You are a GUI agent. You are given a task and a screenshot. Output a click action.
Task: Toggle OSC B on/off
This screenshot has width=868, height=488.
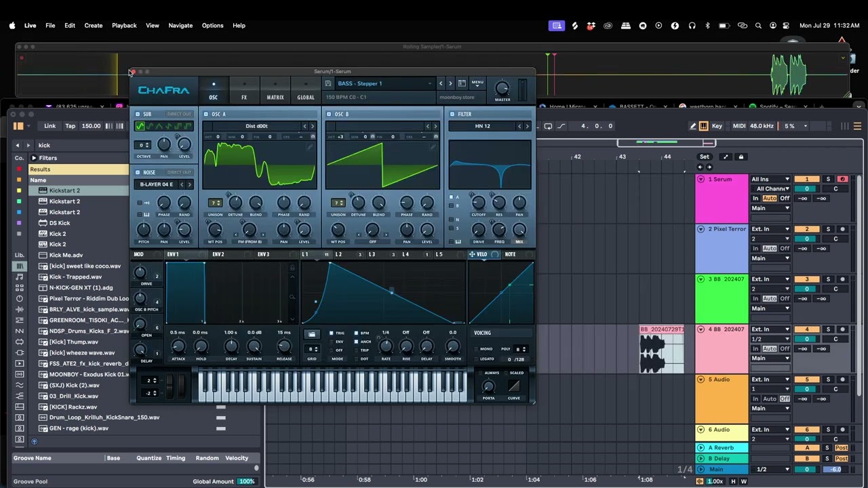329,114
